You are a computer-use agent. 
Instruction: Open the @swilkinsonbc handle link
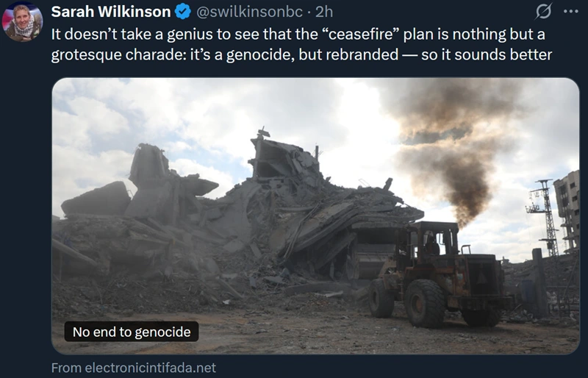click(x=249, y=12)
